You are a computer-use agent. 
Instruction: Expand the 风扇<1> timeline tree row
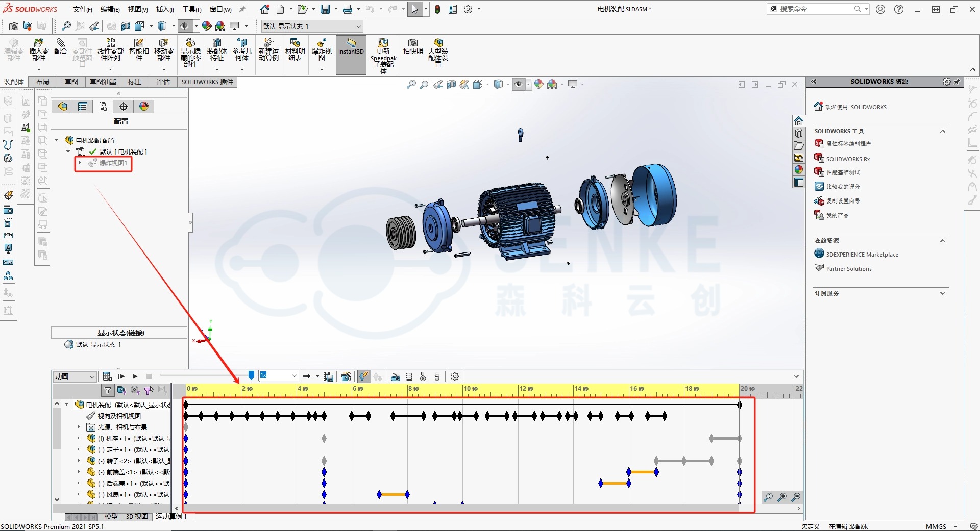(x=79, y=494)
